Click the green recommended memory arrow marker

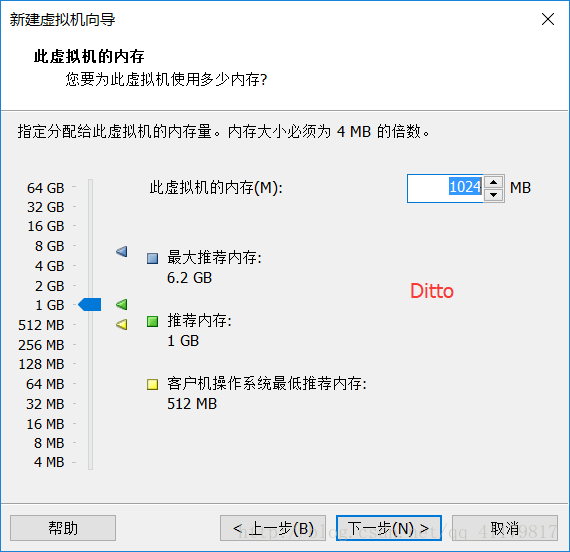point(122,304)
